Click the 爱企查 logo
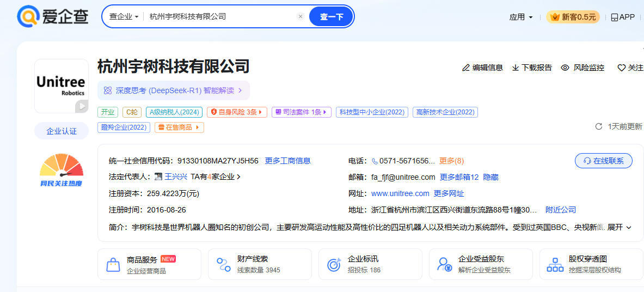 53,16
